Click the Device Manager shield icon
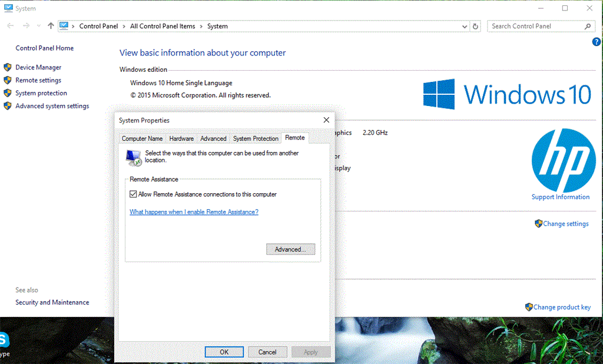The height and width of the screenshot is (364, 603). tap(8, 67)
